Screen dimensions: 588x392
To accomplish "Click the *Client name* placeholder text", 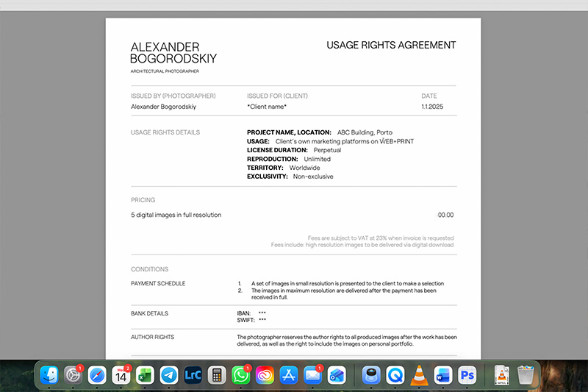I will tap(267, 107).
